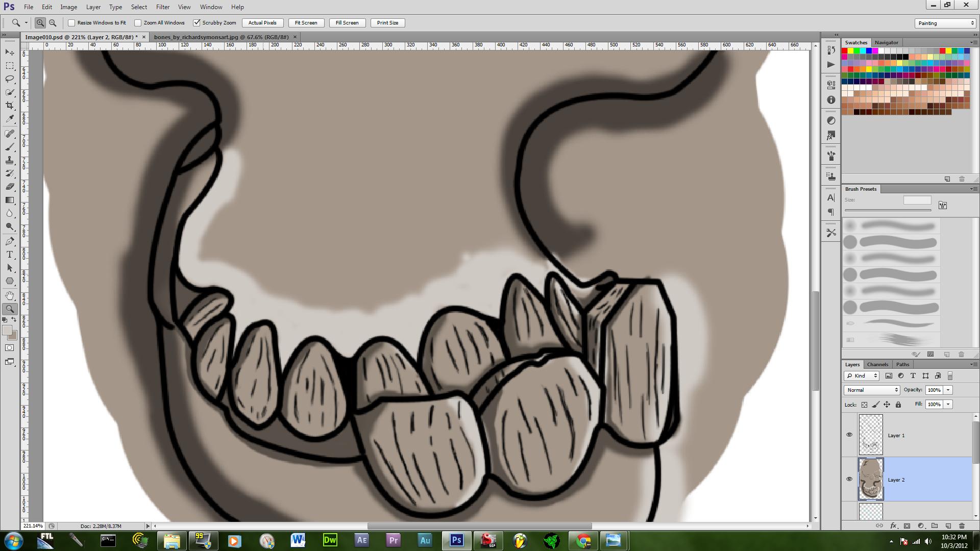Select the Spot Healing Brush tool
Image resolution: width=980 pixels, height=551 pixels.
tap(10, 134)
